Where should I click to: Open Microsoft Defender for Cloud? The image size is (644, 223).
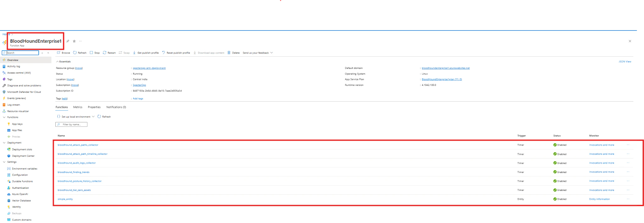pyautogui.click(x=24, y=92)
